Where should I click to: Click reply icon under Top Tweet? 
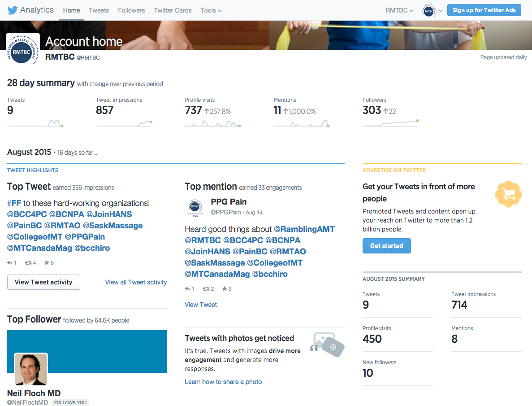[10, 262]
